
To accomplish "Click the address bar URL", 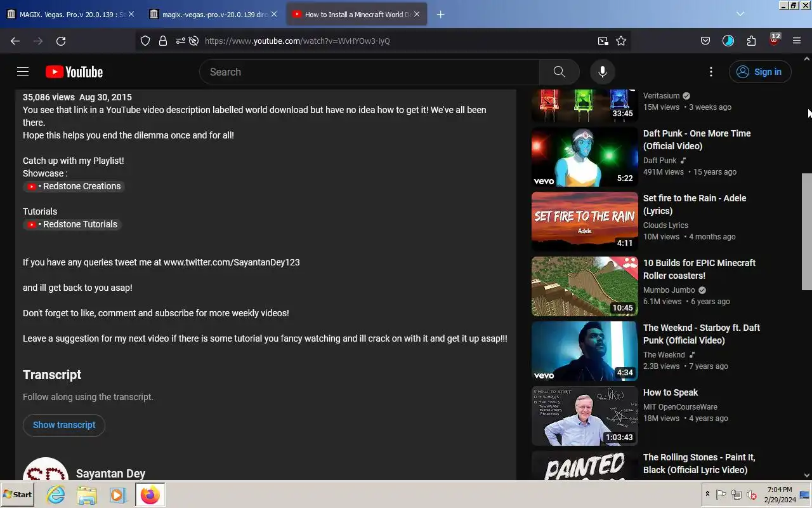I will [x=298, y=41].
